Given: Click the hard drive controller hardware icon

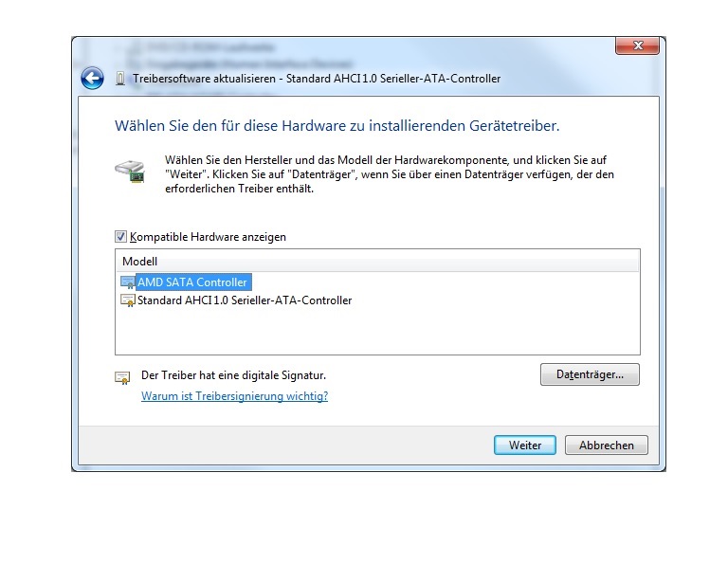Looking at the screenshot, I should tap(131, 172).
